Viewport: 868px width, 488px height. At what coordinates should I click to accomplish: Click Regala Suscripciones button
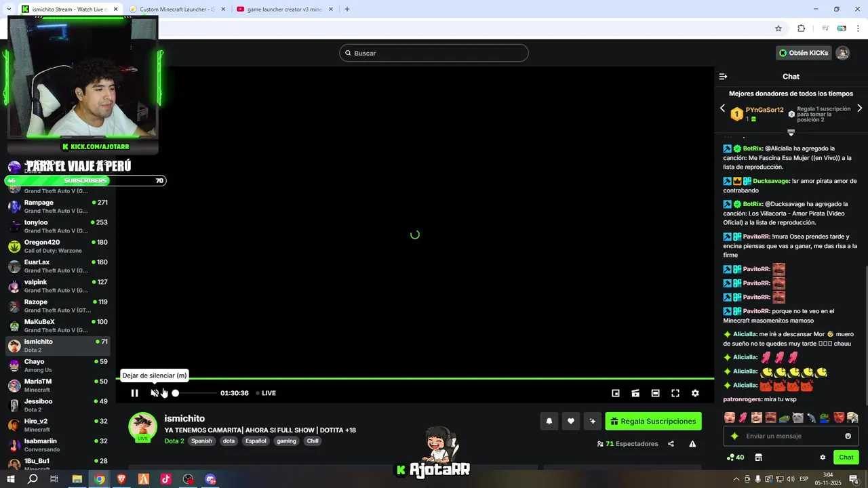pyautogui.click(x=653, y=421)
